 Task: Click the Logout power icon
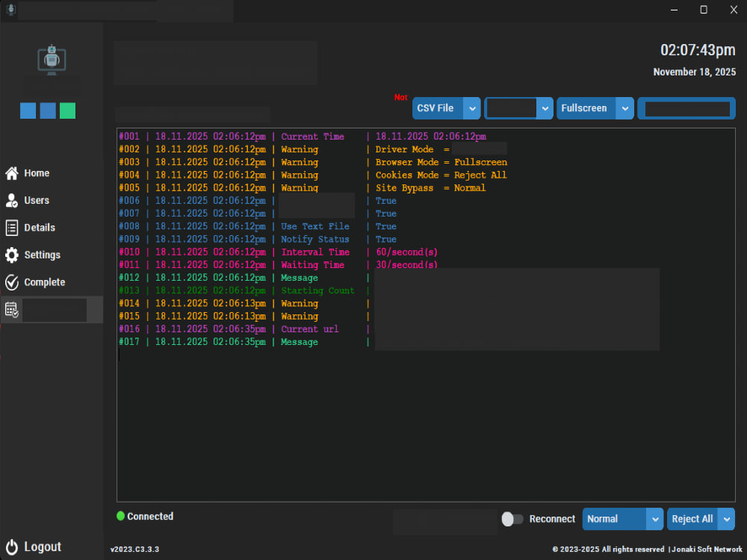[x=12, y=547]
